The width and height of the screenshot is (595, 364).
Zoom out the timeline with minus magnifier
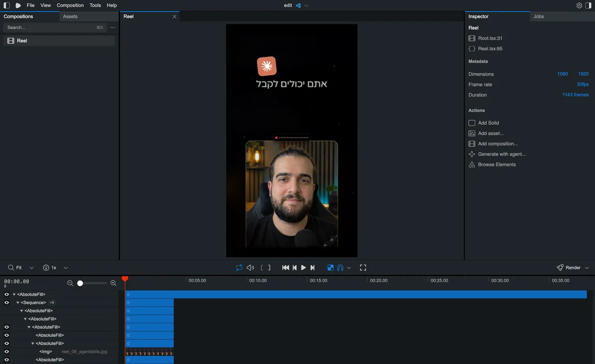coord(70,283)
